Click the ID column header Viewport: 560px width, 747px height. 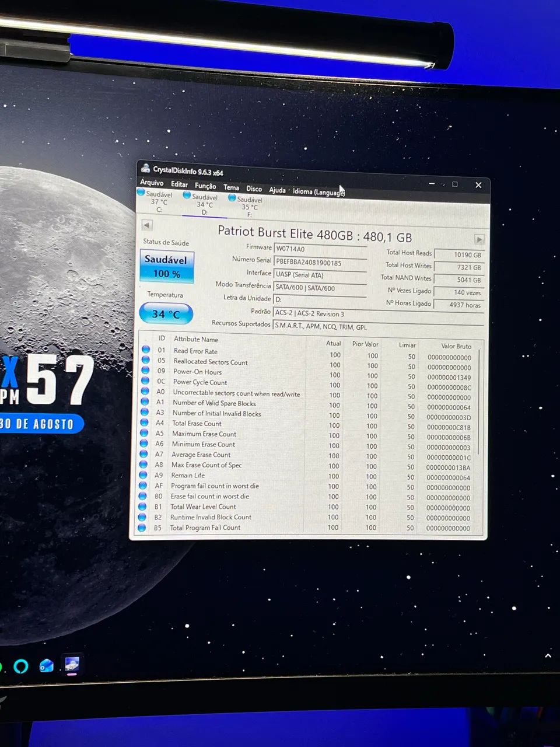click(x=162, y=338)
